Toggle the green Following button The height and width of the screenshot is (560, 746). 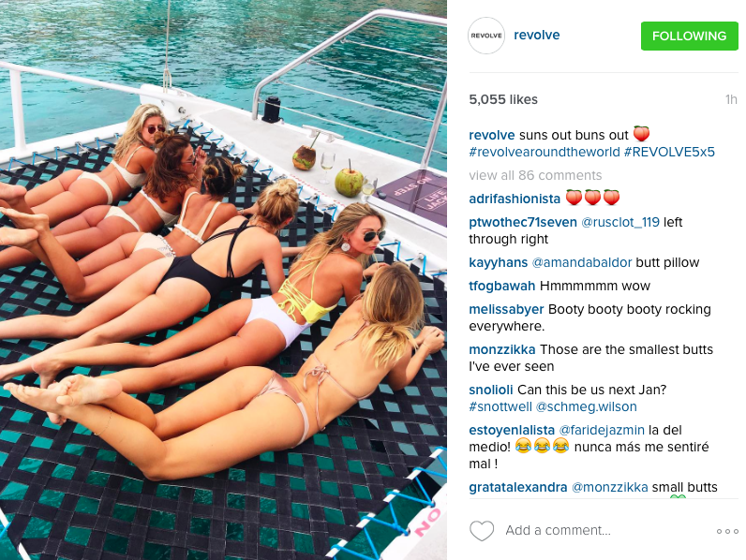point(689,36)
